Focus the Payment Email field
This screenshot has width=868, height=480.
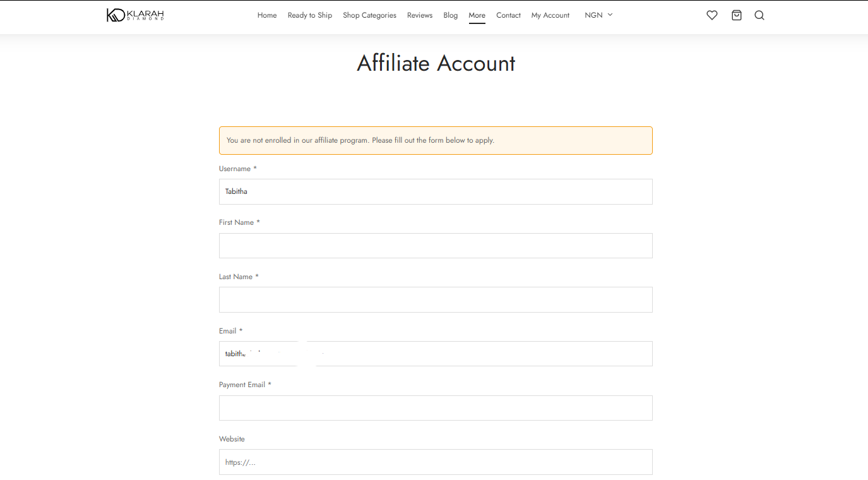pos(436,408)
